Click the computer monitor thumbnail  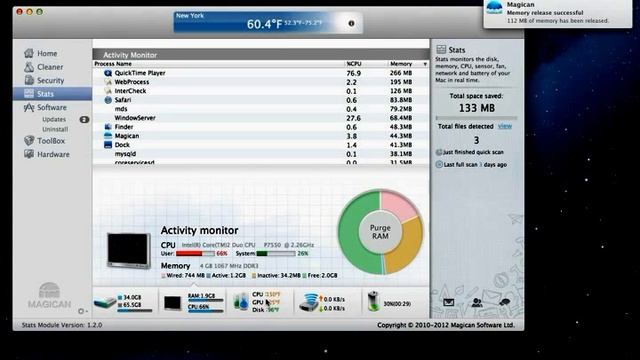click(129, 251)
